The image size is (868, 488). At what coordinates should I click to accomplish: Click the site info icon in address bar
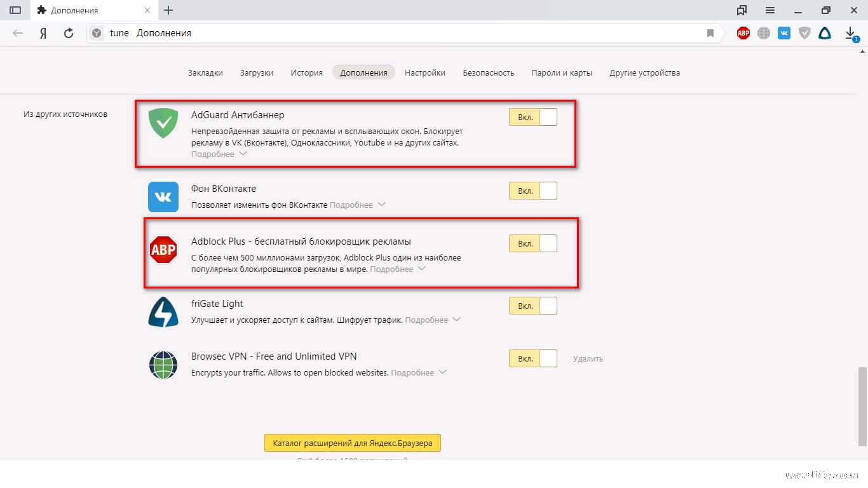click(x=96, y=33)
